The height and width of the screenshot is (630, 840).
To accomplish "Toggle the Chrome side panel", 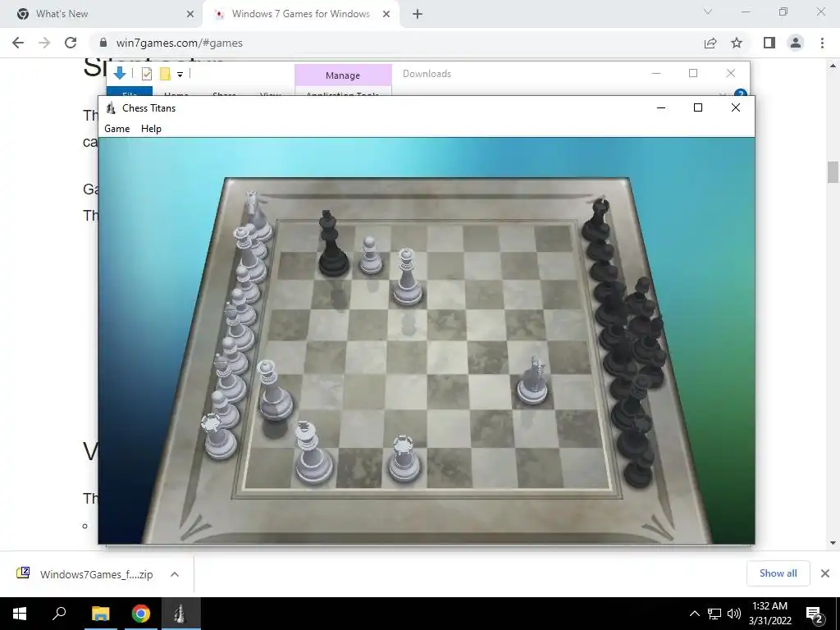I will click(x=769, y=43).
